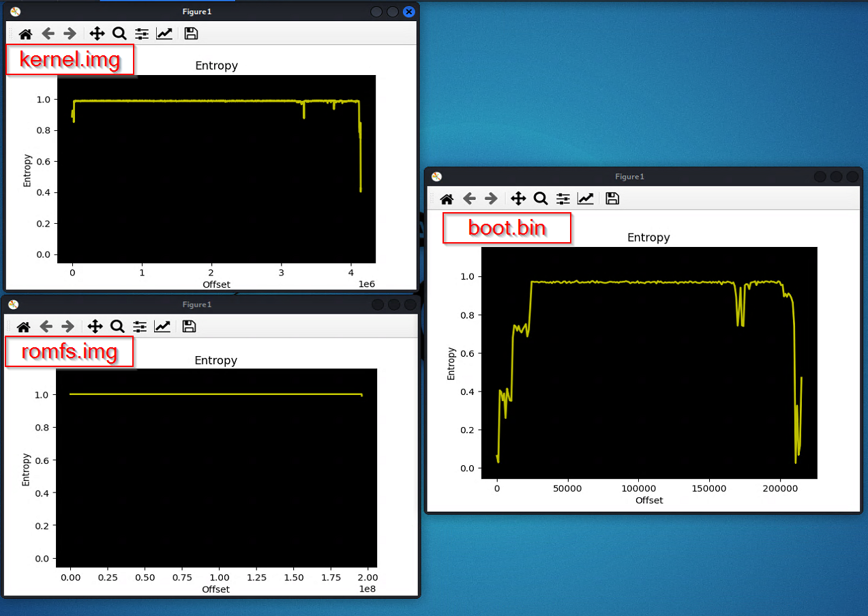
Task: Save the boot.bin entropy figure
Action: 612,199
